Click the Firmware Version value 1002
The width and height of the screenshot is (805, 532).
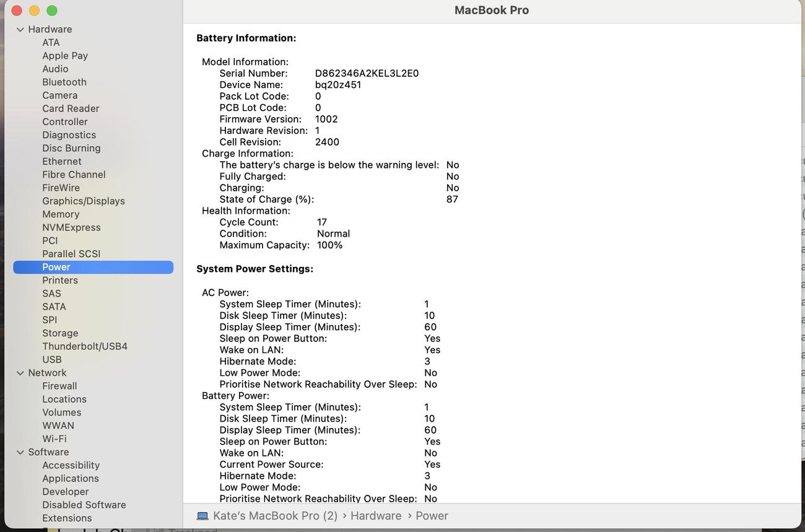pos(326,119)
